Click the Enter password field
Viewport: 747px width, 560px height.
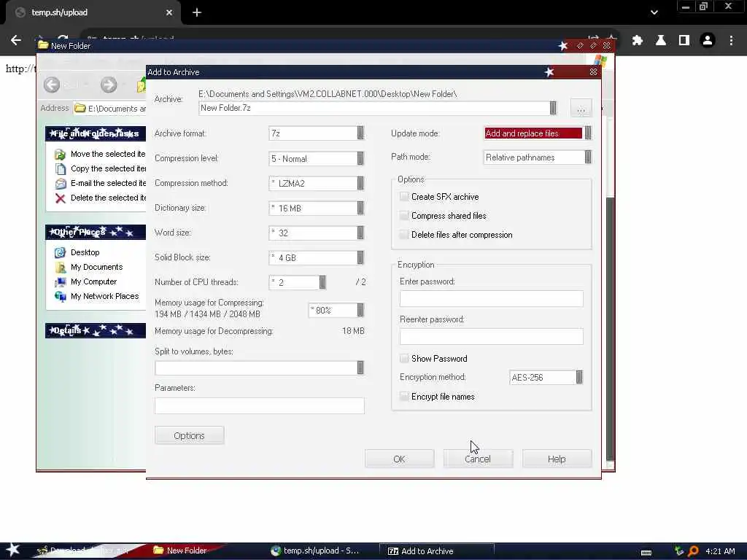pos(491,298)
